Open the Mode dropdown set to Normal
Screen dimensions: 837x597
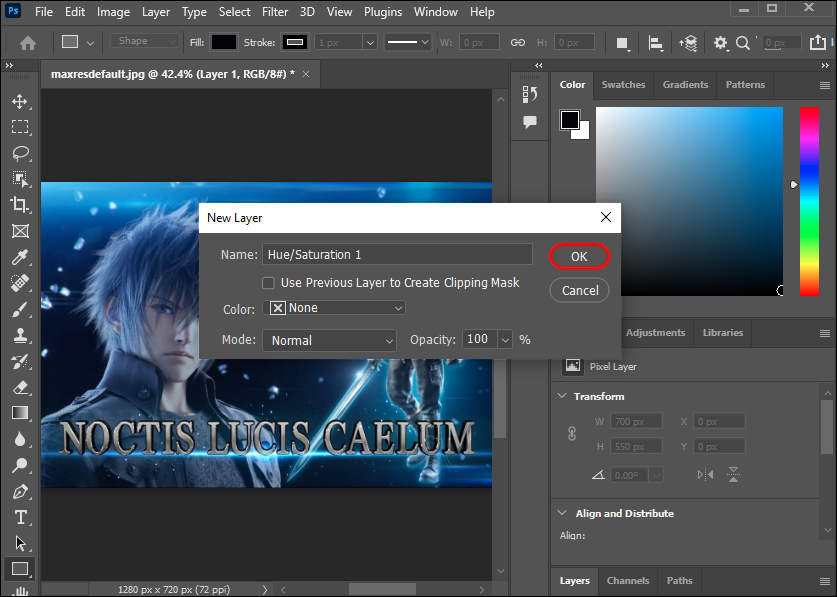(x=330, y=341)
